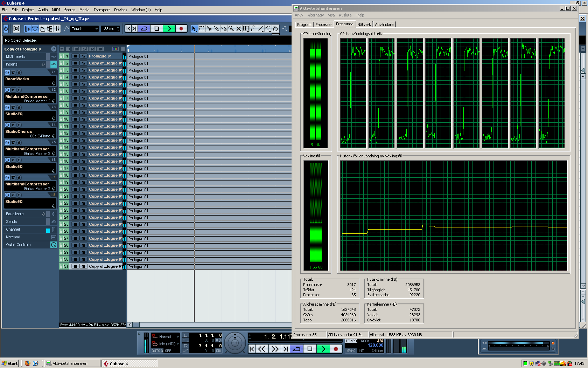Mute track 1 Prologue 01

(75, 56)
